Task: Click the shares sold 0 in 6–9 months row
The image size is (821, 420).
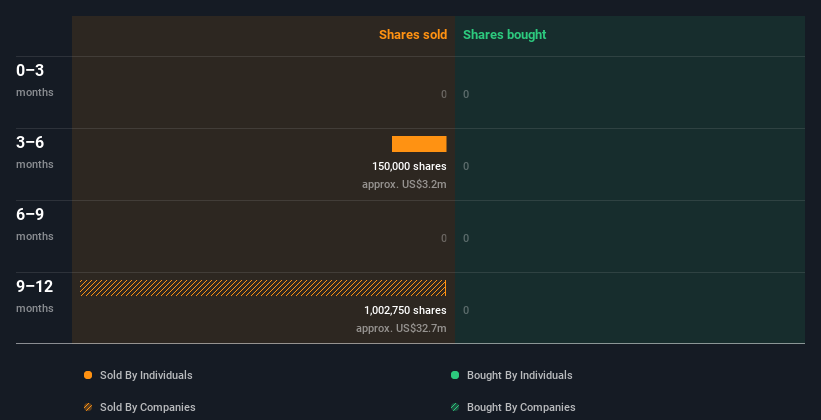Action: click(444, 238)
